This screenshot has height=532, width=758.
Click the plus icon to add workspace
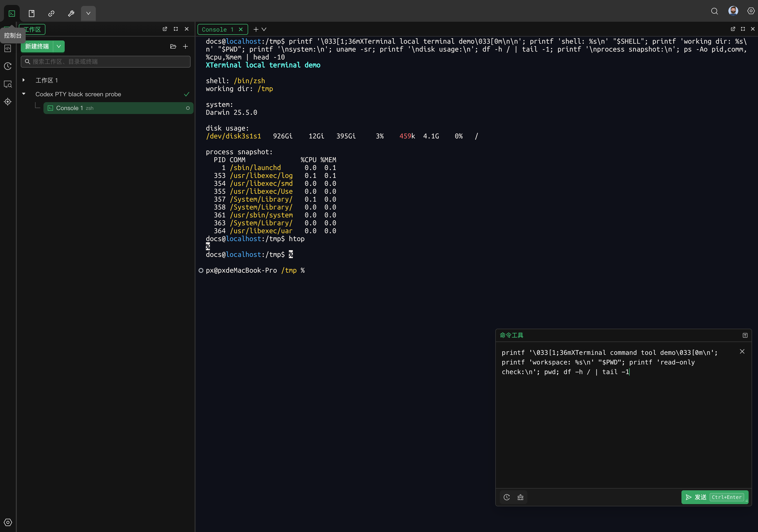pos(185,47)
